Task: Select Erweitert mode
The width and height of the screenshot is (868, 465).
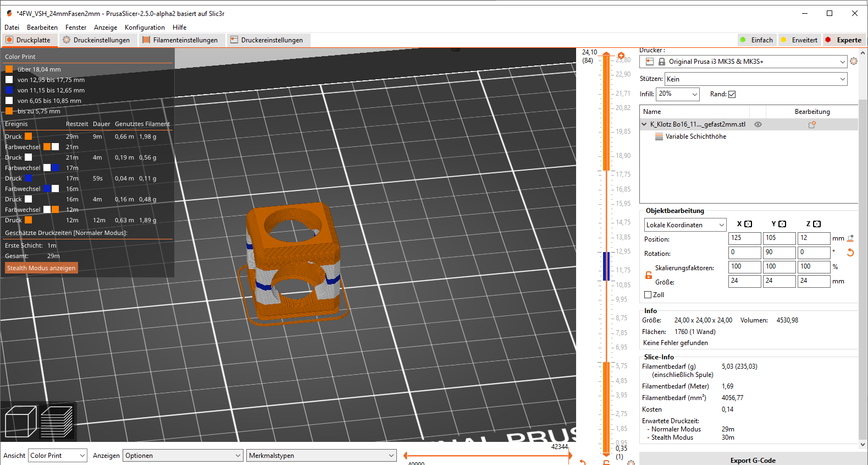Action: 799,40
